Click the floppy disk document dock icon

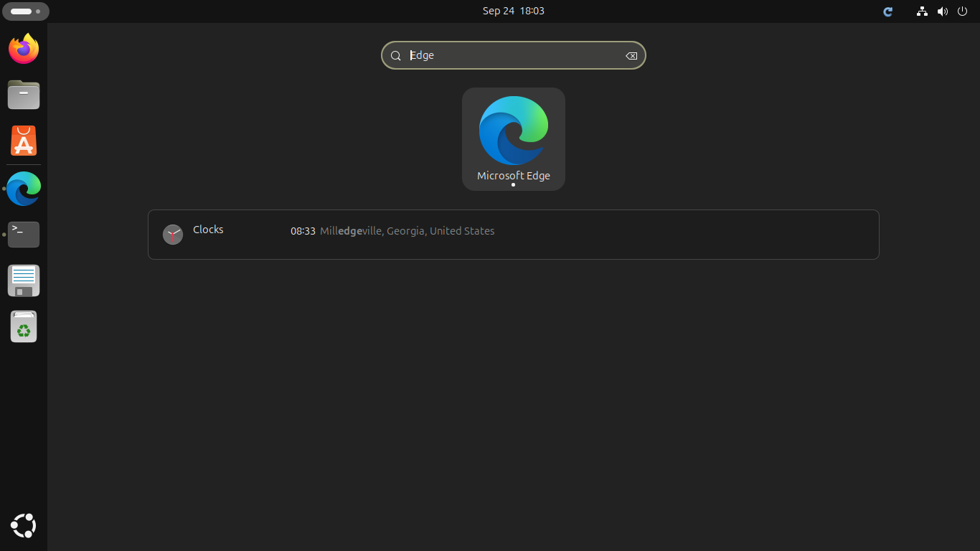[24, 281]
